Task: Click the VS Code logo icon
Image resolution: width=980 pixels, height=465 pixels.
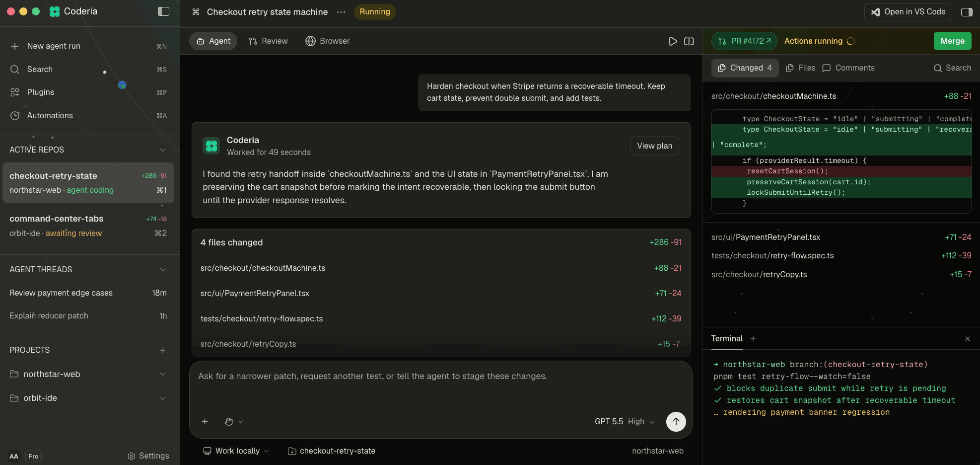Action: pos(876,12)
